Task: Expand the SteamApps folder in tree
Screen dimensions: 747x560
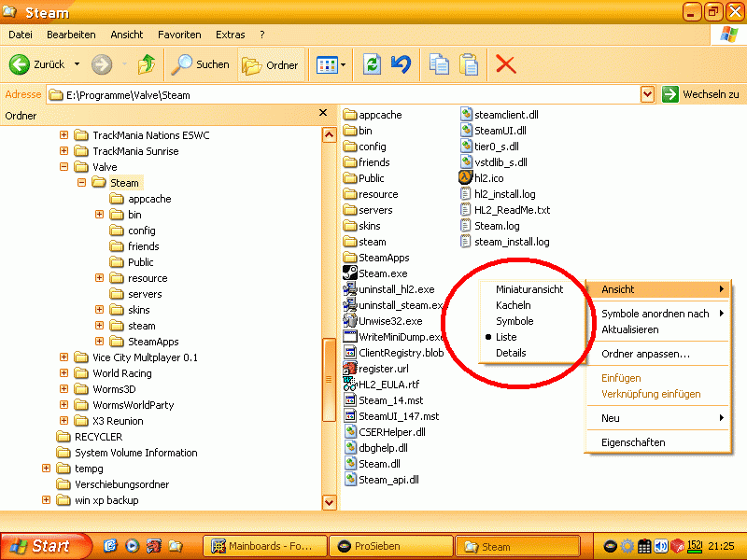Action: click(99, 342)
